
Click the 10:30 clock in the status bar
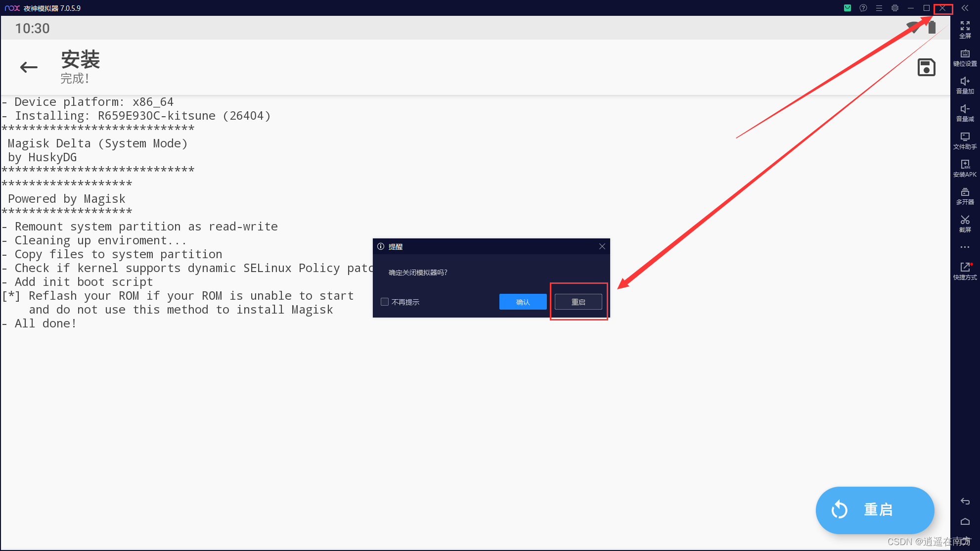coord(32,28)
